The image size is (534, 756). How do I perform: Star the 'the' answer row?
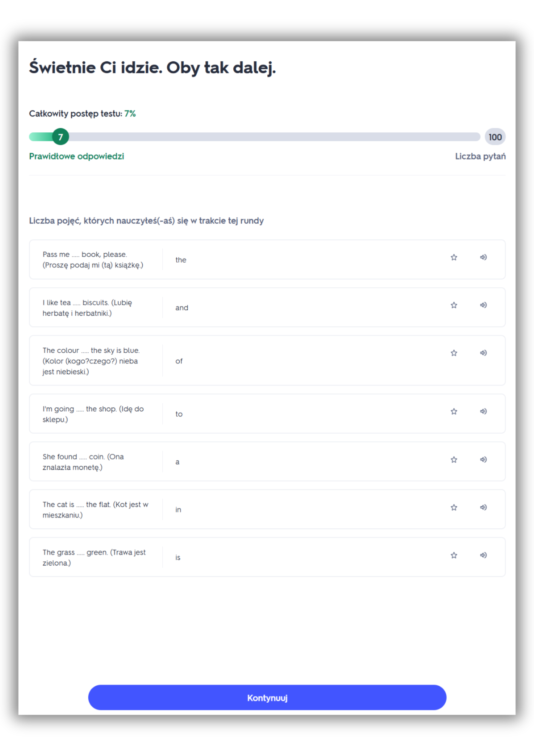tap(454, 257)
